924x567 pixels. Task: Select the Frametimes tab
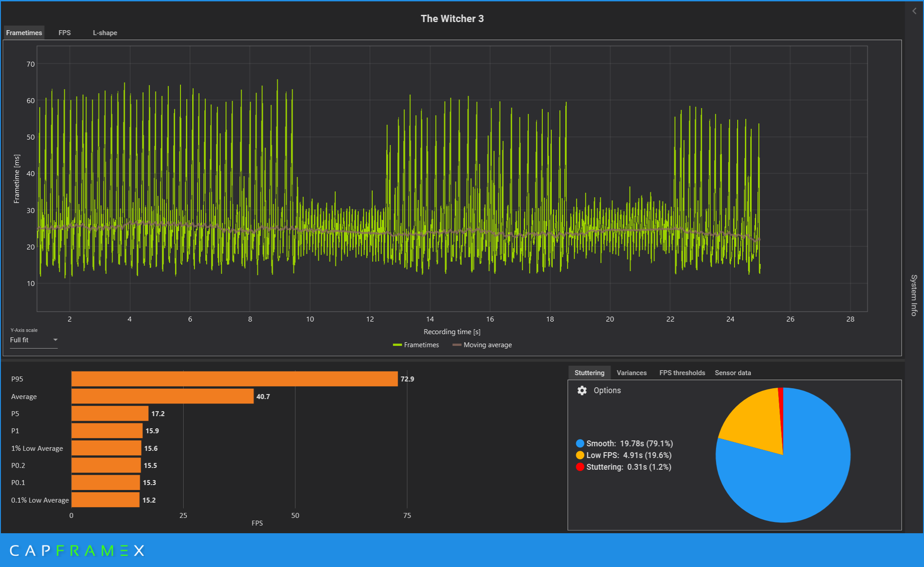(x=24, y=33)
